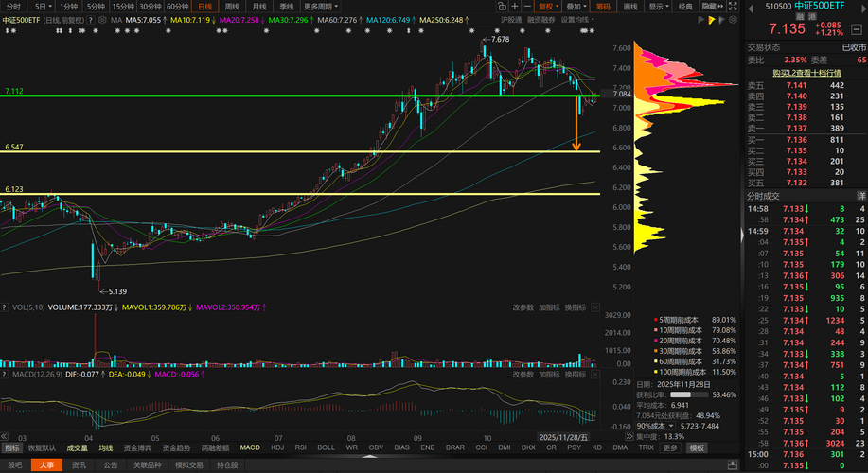Click the question mark help icon
The width and height of the screenshot is (868, 473).
pos(91,20)
